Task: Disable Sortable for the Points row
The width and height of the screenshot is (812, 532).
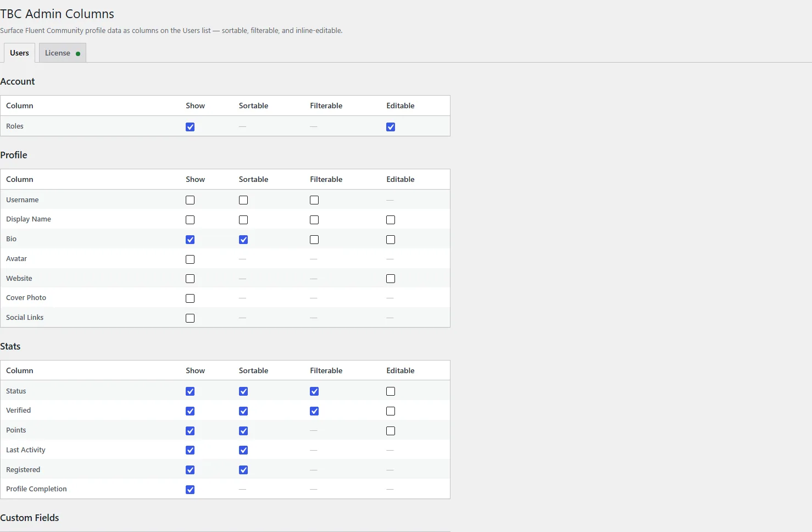Action: click(x=243, y=431)
